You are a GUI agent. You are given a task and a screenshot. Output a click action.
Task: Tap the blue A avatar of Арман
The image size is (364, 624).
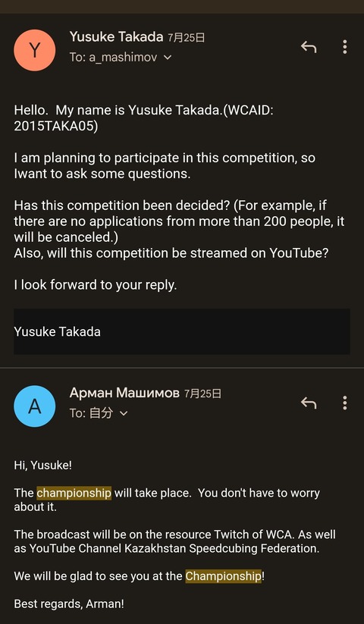tap(35, 406)
